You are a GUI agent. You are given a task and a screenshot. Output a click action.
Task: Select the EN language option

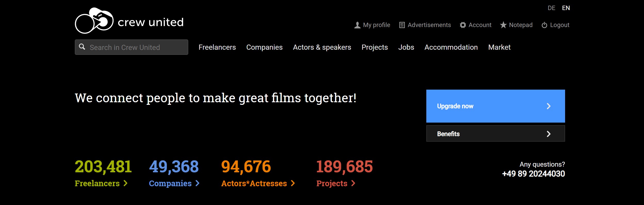[566, 8]
